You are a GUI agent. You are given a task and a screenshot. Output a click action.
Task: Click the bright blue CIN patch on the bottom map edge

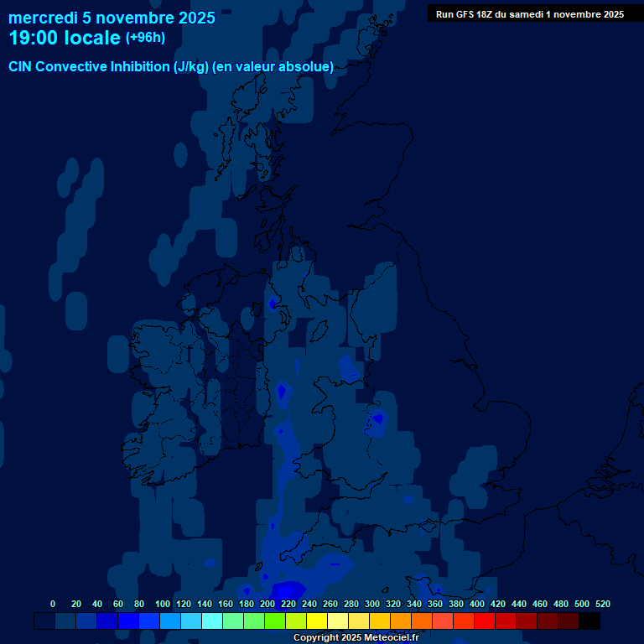click(289, 589)
